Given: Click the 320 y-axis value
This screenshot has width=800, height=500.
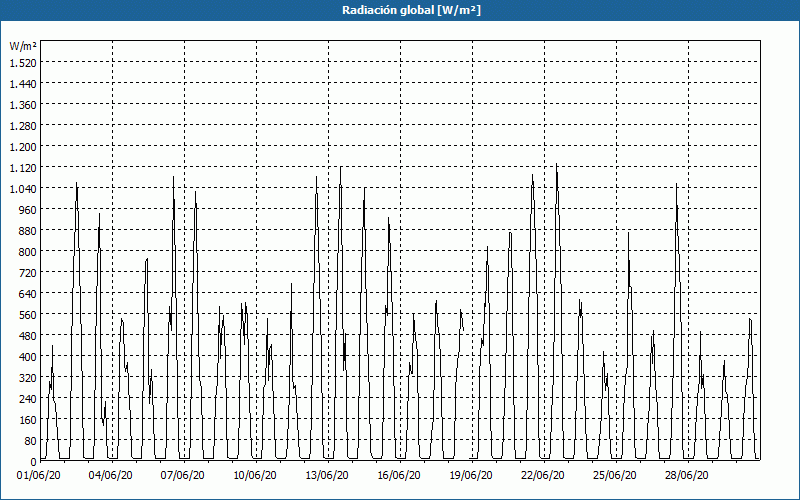Looking at the screenshot, I should pos(29,378).
